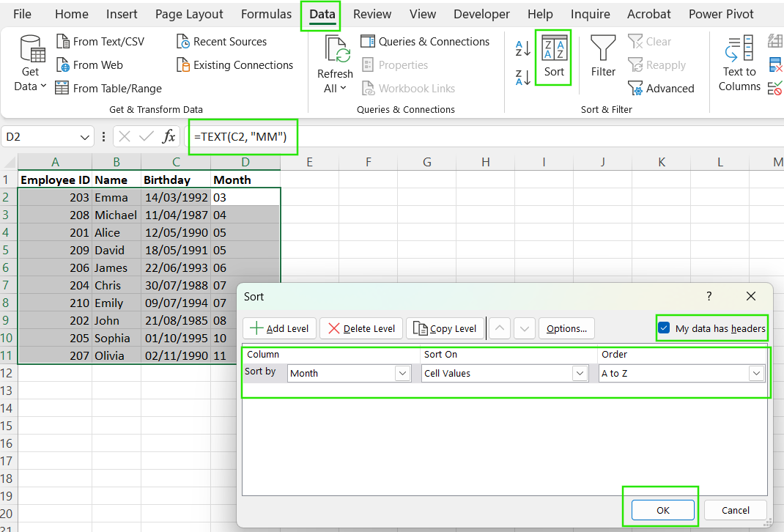This screenshot has height=532, width=784.
Task: Import data From Text/CSV
Action: 100,42
